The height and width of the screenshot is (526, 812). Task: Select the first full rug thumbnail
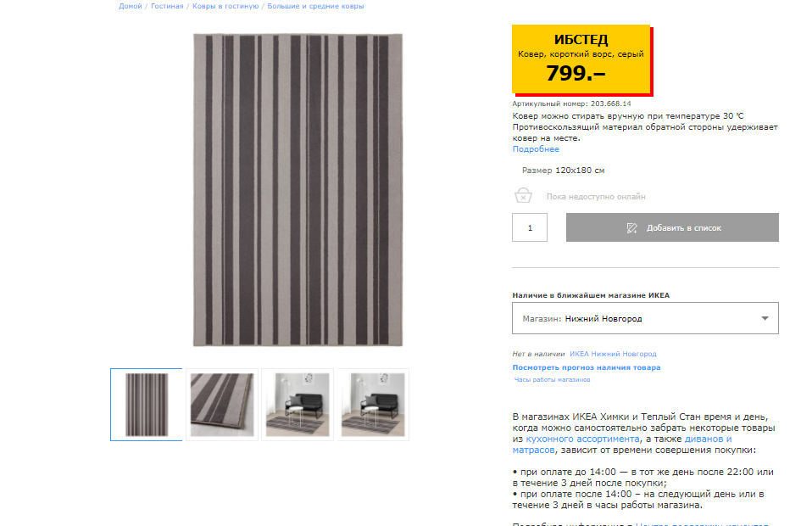coord(147,405)
